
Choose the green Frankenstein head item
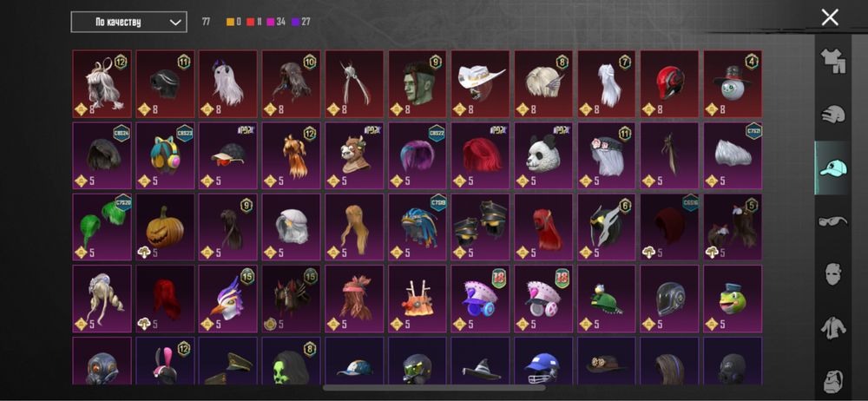418,83
